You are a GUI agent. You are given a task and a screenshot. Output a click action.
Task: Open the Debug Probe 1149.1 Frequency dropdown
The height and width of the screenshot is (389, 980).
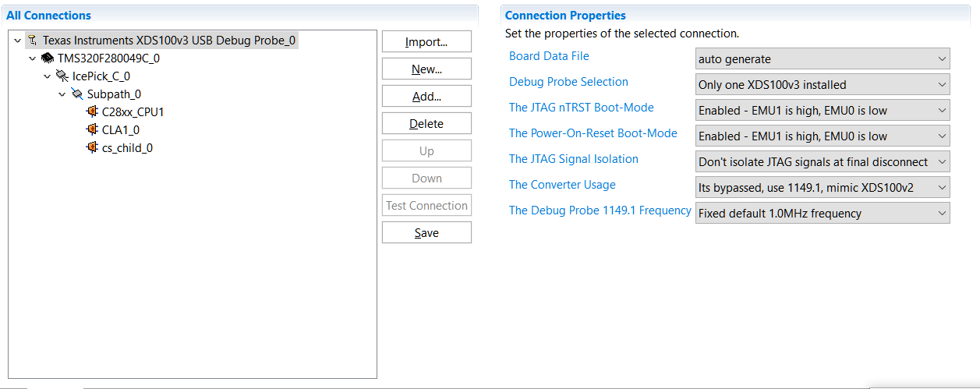point(823,213)
